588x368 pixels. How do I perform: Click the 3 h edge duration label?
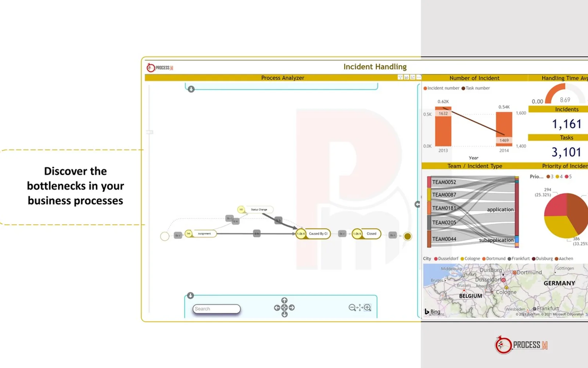pos(257,233)
